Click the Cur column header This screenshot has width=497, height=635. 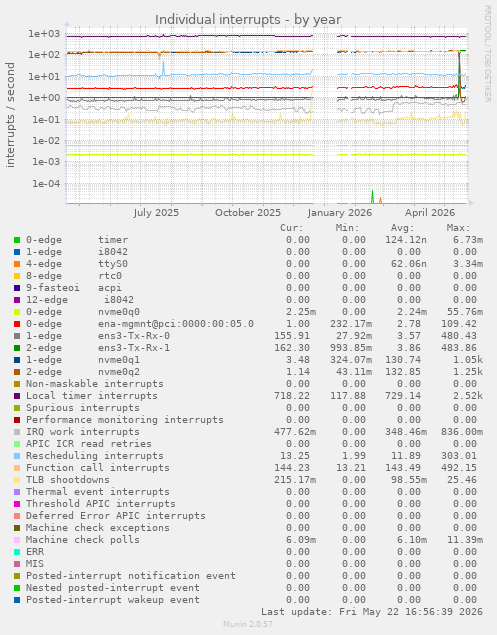pos(292,228)
